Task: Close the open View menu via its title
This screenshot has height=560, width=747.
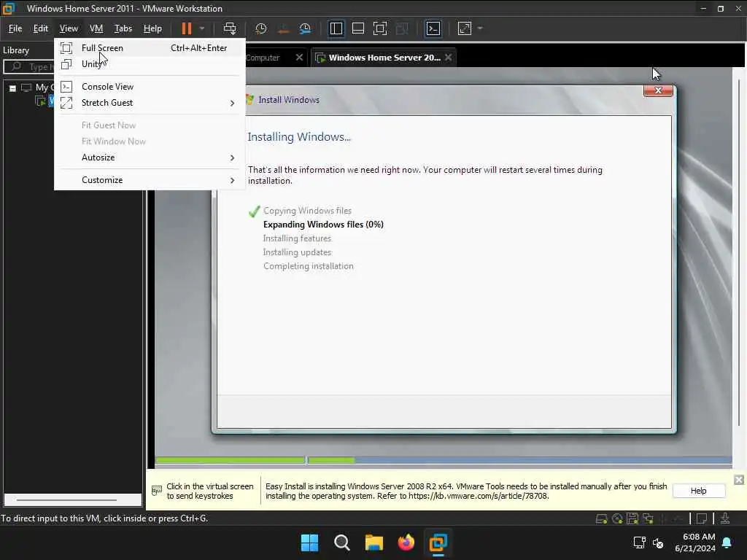Action: click(x=69, y=28)
